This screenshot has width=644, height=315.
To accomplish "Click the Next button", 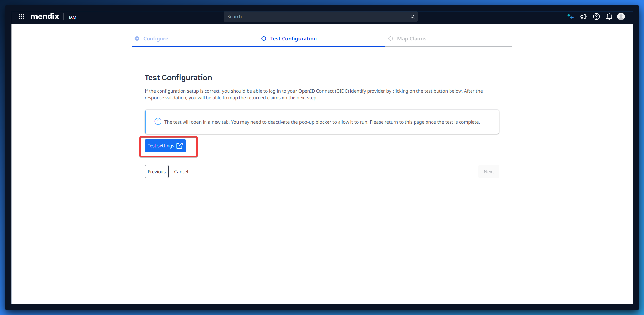I will 489,172.
